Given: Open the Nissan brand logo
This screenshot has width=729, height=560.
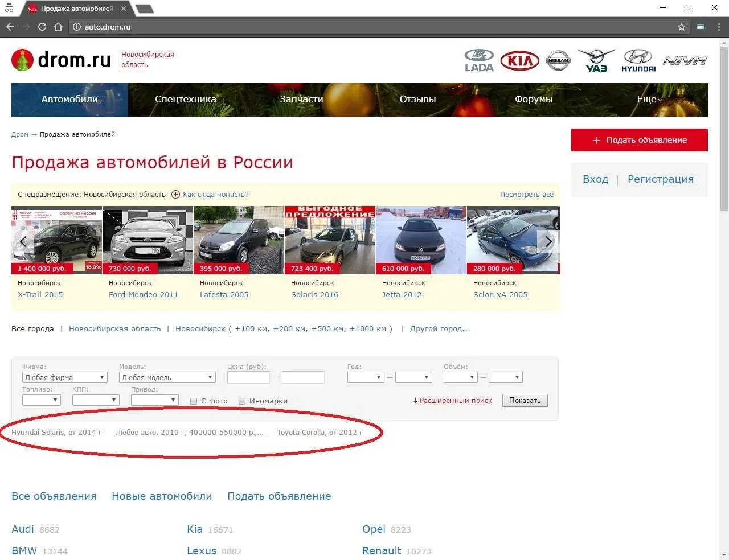Looking at the screenshot, I should (x=558, y=60).
